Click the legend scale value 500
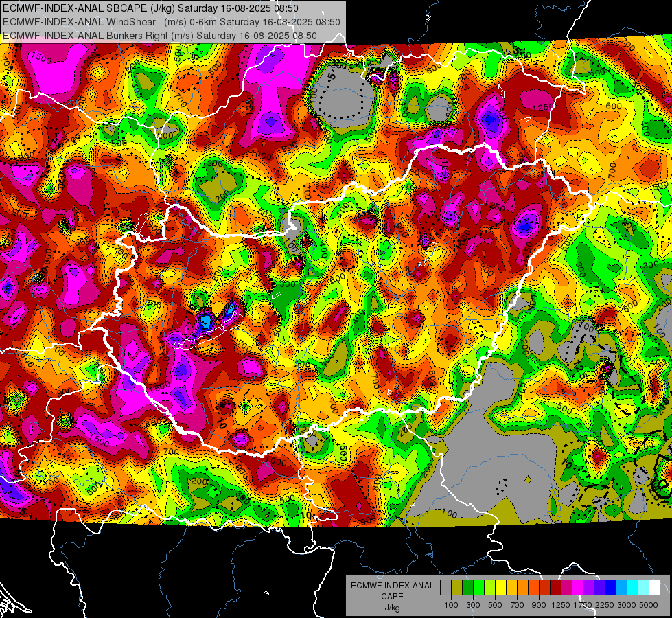The image size is (672, 618). pyautogui.click(x=495, y=605)
